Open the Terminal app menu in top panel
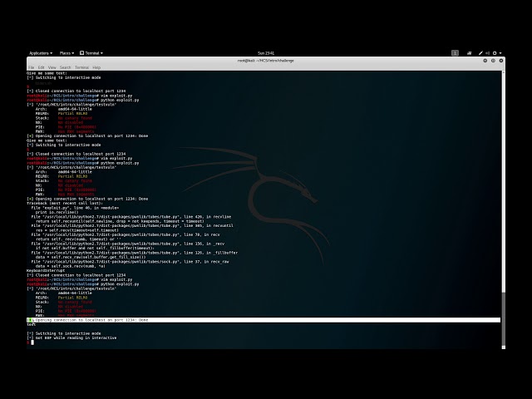 [91, 53]
